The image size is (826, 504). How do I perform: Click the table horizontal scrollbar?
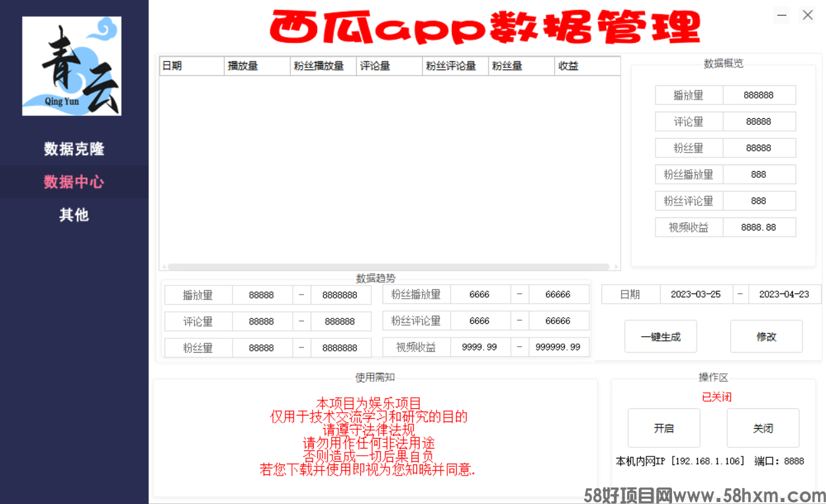coord(389,267)
